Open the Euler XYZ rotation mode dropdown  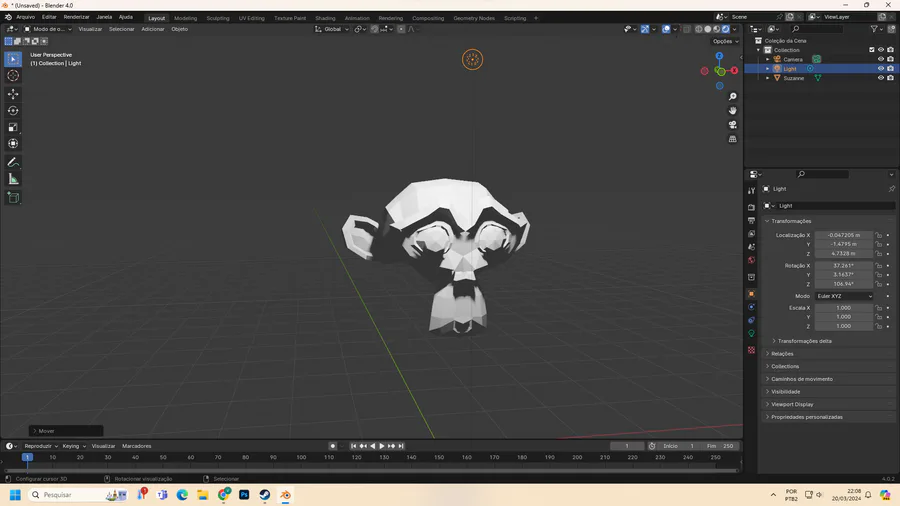[844, 296]
